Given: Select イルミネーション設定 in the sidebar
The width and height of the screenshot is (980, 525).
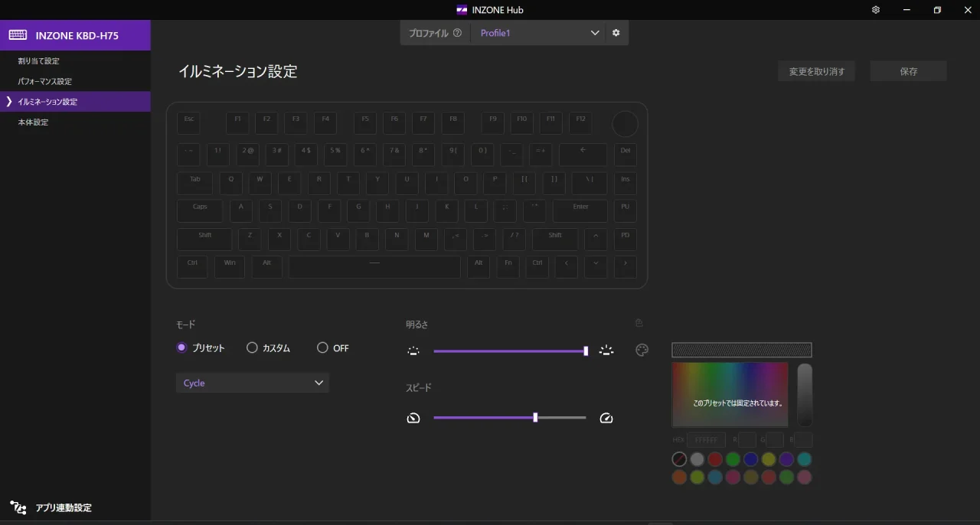Looking at the screenshot, I should click(75, 102).
